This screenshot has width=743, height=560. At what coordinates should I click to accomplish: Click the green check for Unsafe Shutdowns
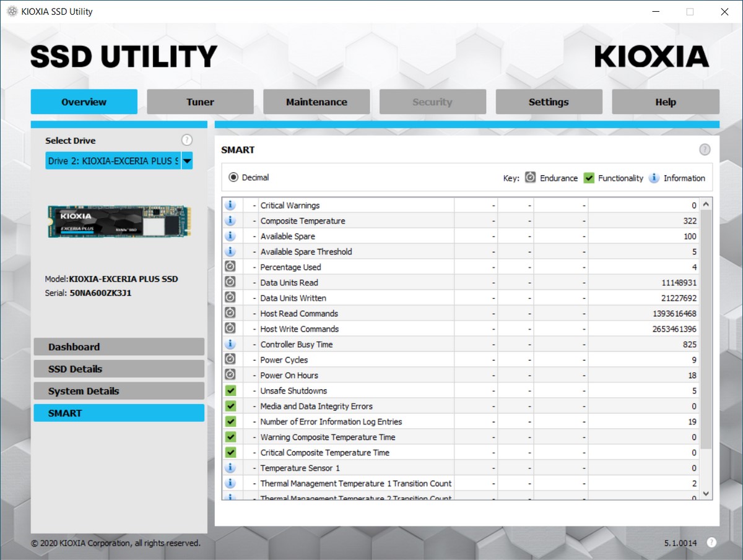coord(230,390)
